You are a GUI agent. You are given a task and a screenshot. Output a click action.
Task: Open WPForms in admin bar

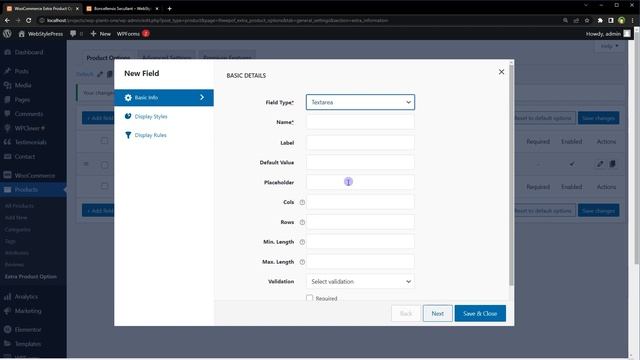tap(128, 34)
